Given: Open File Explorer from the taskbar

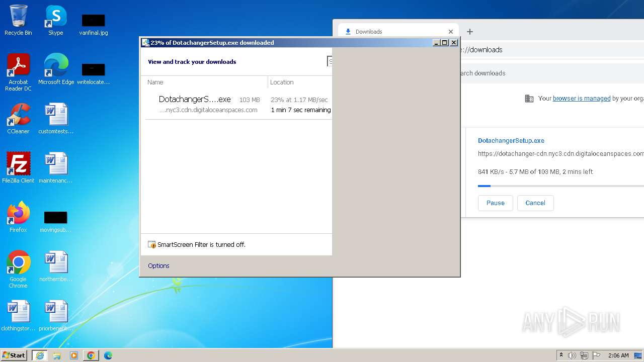Looking at the screenshot, I should [x=57, y=355].
